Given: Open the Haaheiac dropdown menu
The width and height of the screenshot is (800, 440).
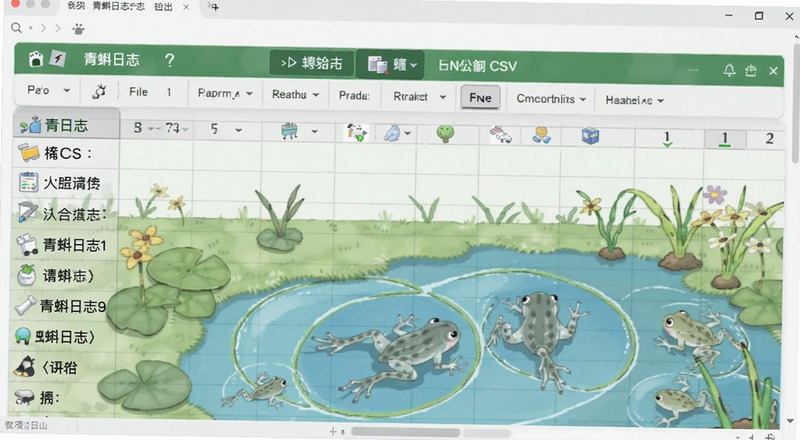Looking at the screenshot, I should [x=634, y=100].
